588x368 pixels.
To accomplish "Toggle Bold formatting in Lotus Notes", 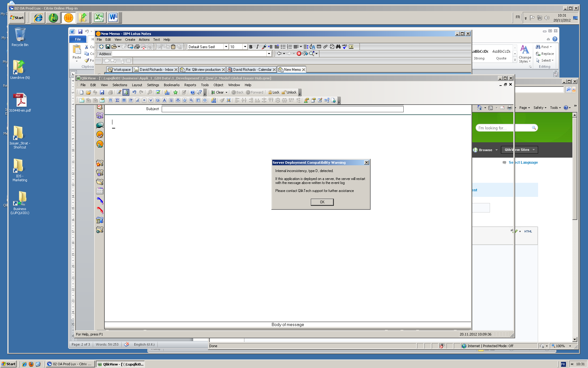I will pyautogui.click(x=251, y=47).
